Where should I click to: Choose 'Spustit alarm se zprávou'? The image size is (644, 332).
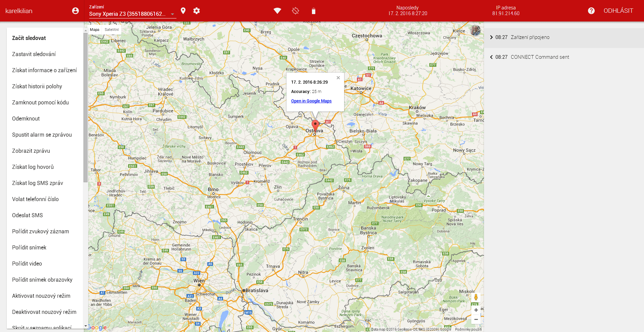(45, 135)
